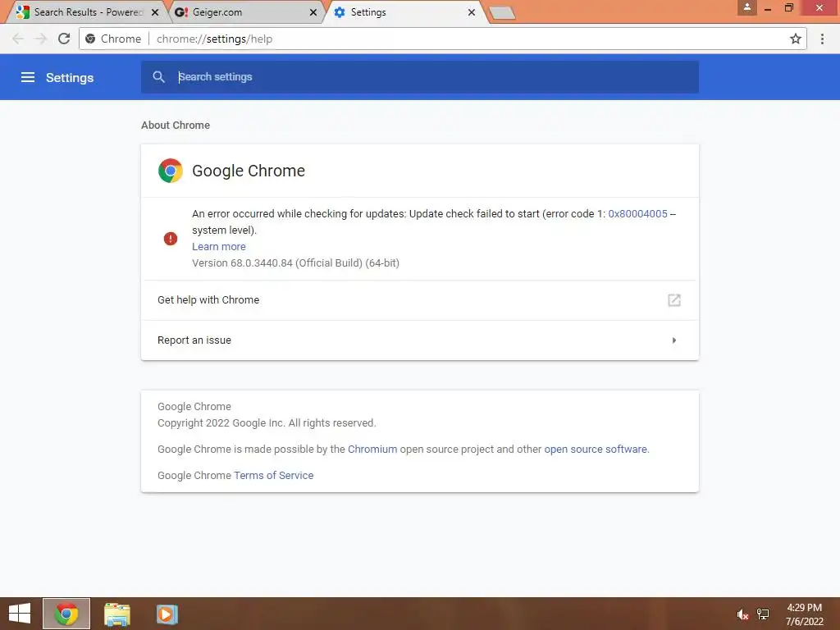Click the magnifier icon in settings search
840x630 pixels.
158,76
